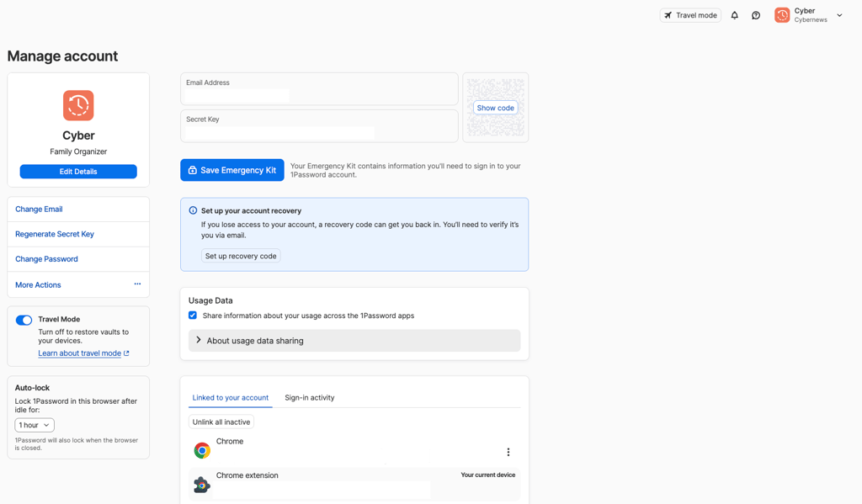Open Regenerate Secret Key
This screenshot has height=504, width=862.
click(78, 234)
